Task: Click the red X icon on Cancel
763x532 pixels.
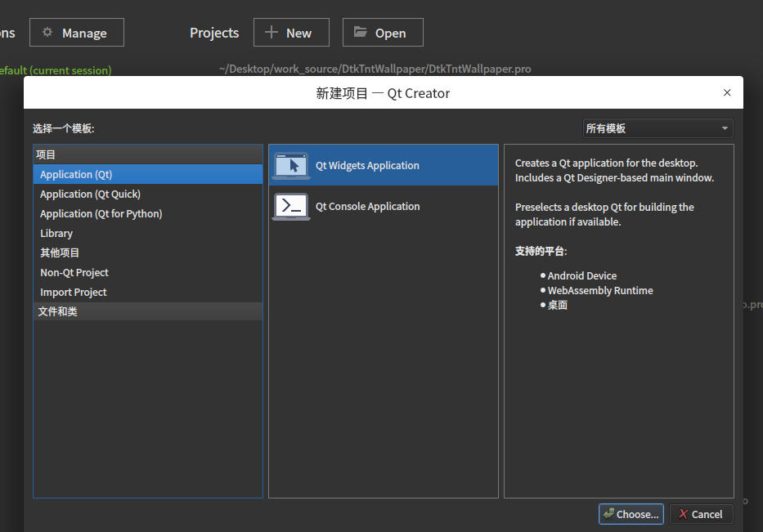Action: [x=683, y=514]
